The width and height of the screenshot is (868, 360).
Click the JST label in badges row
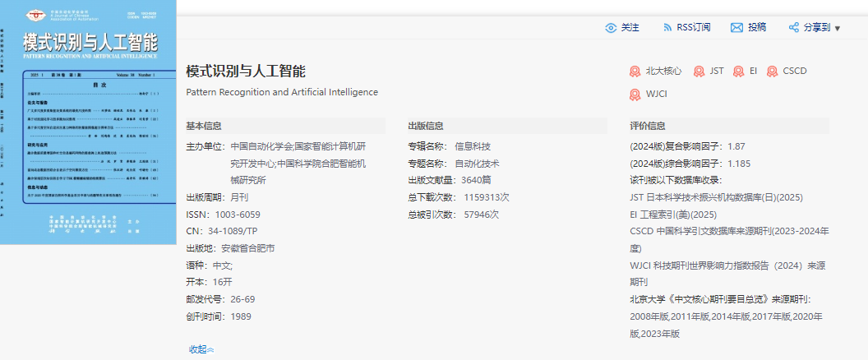coord(717,72)
